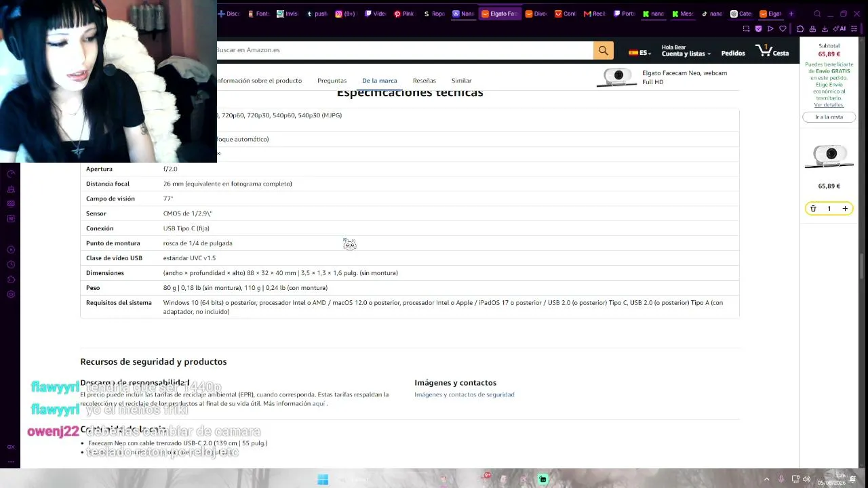The height and width of the screenshot is (488, 868).
Task: Open Imágenes y contactos de seguridad link
Action: 465,394
